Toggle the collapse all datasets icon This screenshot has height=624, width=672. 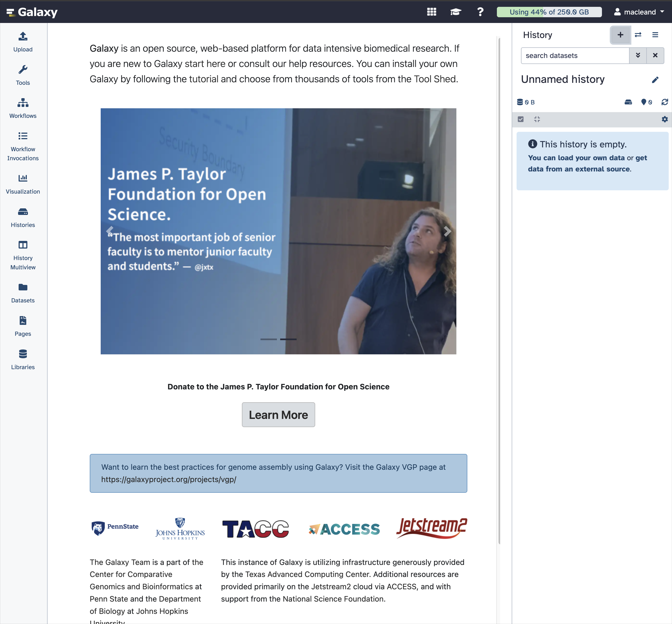coord(537,119)
